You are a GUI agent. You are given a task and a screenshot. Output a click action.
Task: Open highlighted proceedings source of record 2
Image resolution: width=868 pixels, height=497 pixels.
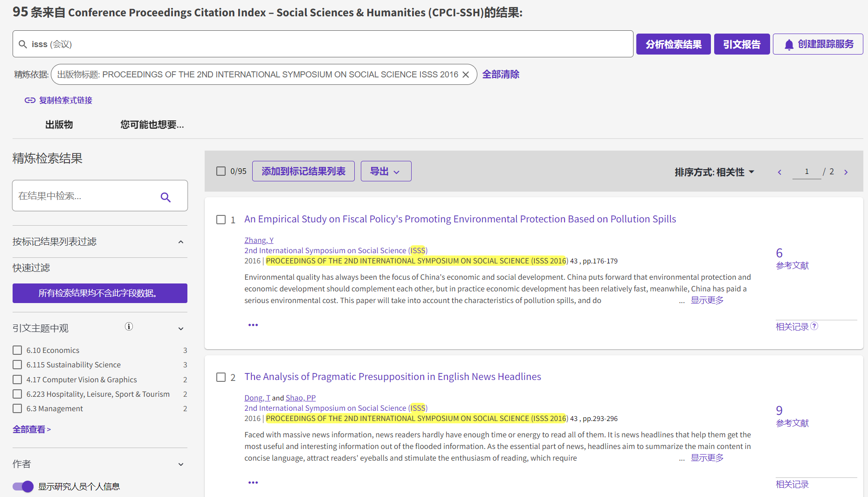tap(416, 419)
